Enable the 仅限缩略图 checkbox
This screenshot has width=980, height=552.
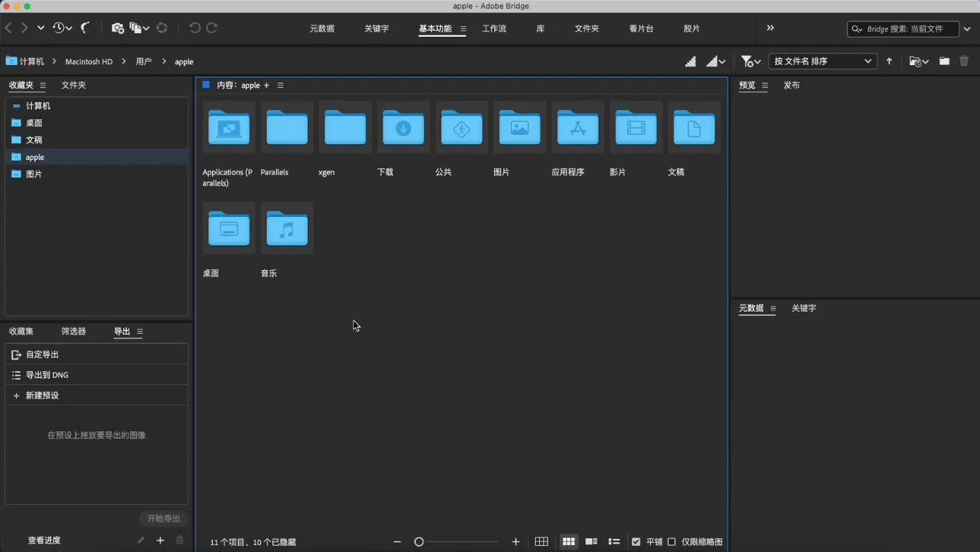click(x=672, y=542)
